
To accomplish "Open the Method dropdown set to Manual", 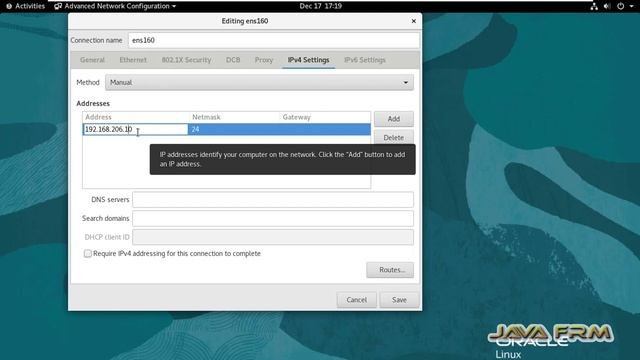I will pos(259,82).
